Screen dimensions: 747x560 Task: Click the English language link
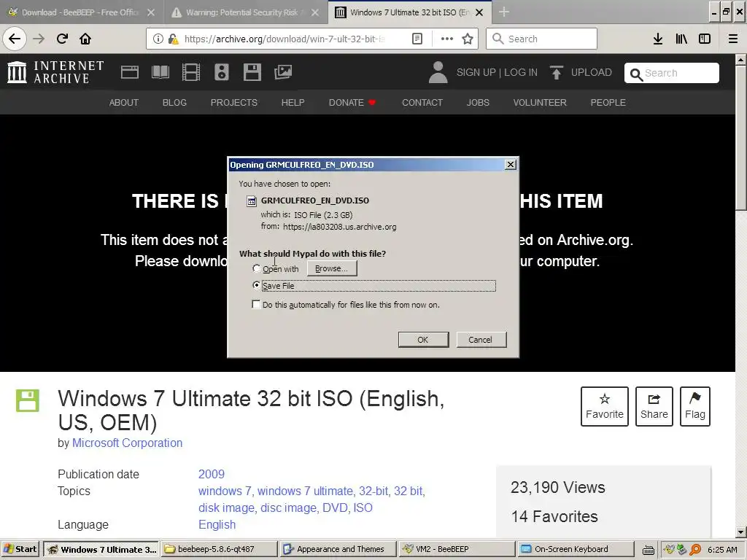pos(217,525)
